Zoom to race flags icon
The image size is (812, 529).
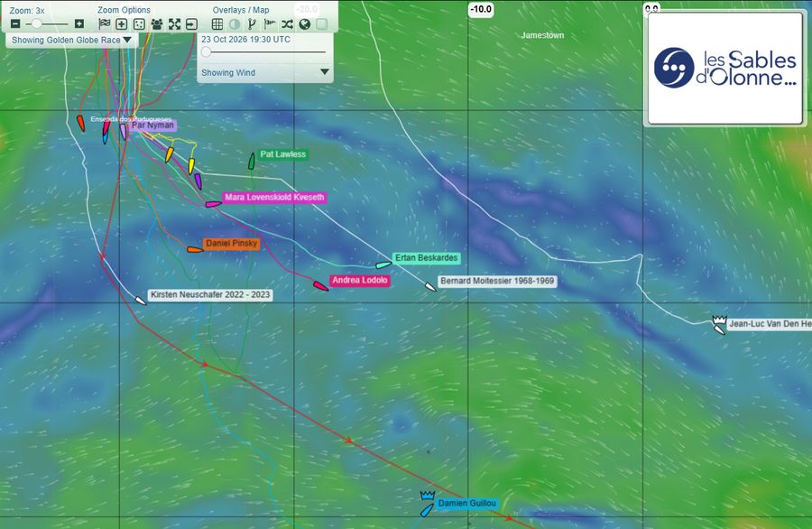[105, 23]
